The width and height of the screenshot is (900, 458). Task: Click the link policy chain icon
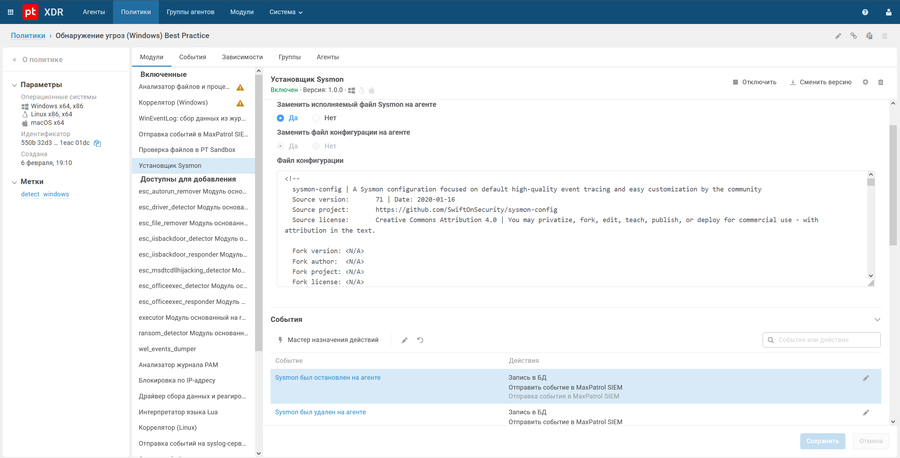coord(854,36)
